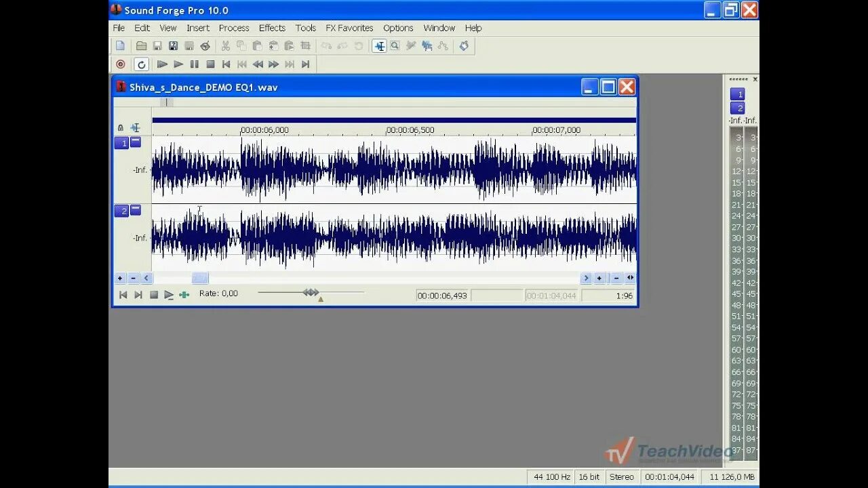The image size is (868, 488).
Task: Stop playback in the transport toolbar
Action: [x=210, y=64]
